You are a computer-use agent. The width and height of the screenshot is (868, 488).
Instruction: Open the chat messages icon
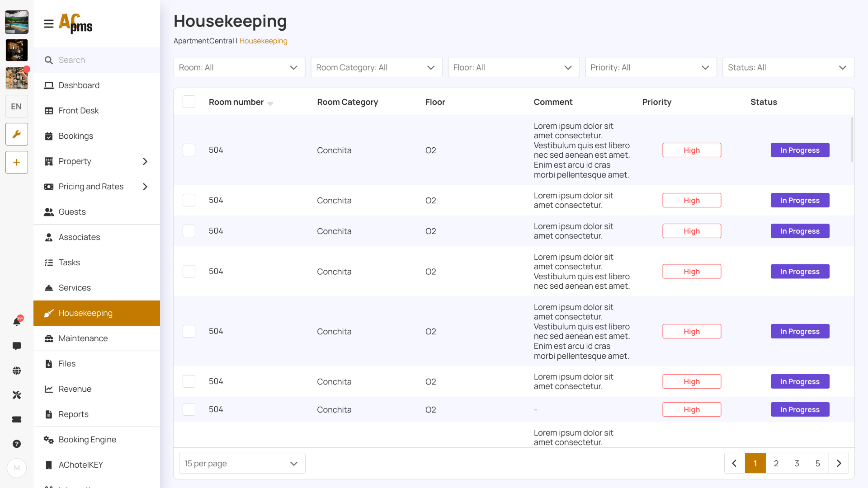point(17,346)
